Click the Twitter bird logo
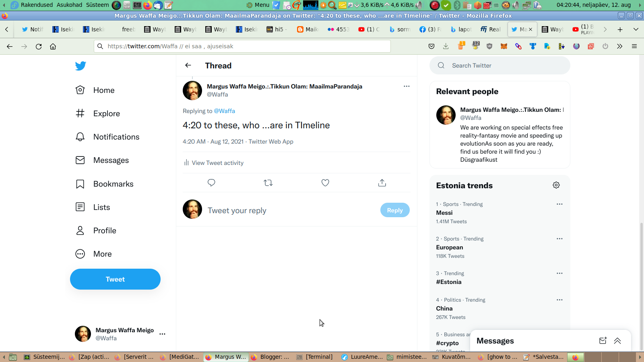644x362 pixels. [x=80, y=66]
